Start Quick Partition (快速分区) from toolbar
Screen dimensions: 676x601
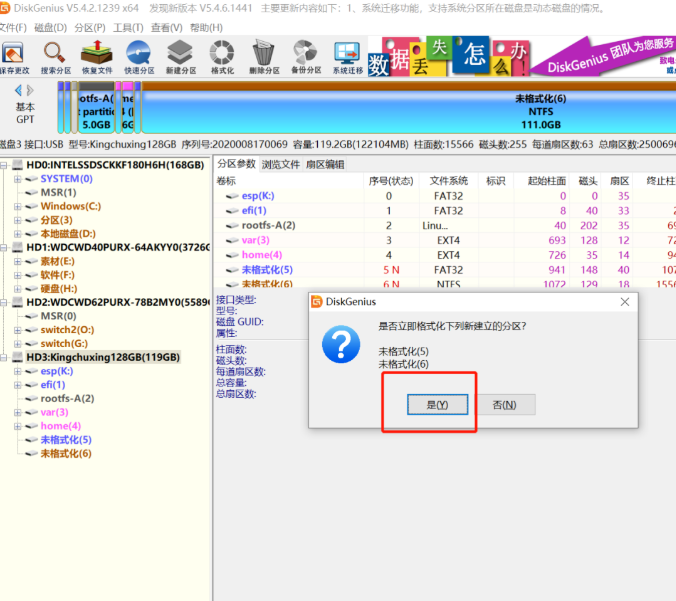139,57
